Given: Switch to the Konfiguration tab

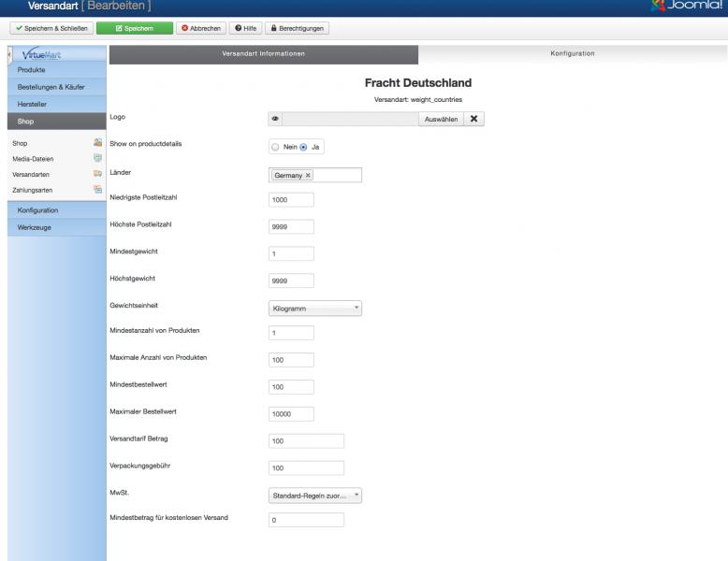Looking at the screenshot, I should click(x=572, y=54).
